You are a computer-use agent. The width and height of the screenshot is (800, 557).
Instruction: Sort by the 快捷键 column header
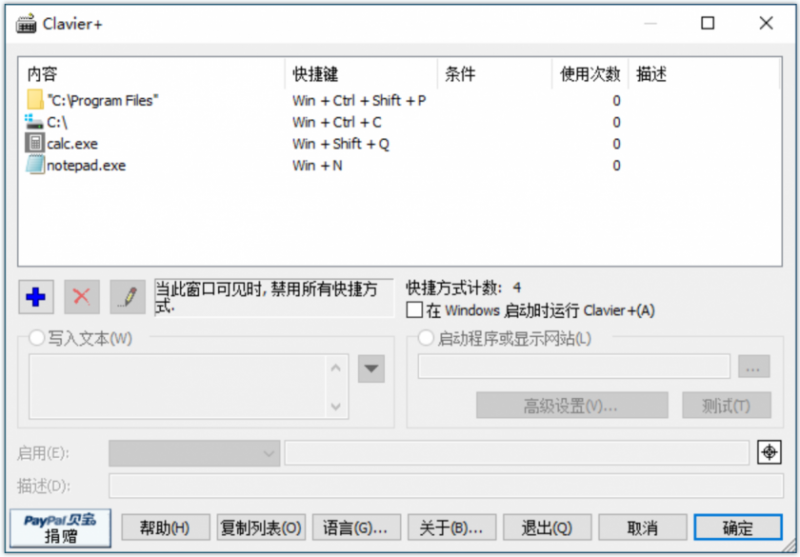361,74
